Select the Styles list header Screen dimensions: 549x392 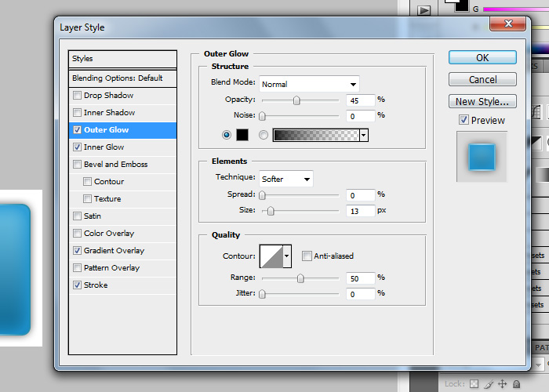(x=122, y=59)
